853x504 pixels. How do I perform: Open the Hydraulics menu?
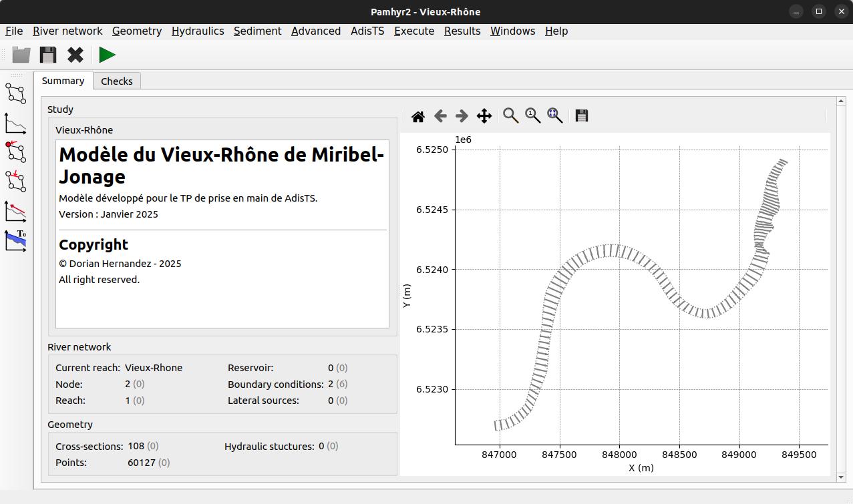pos(198,31)
